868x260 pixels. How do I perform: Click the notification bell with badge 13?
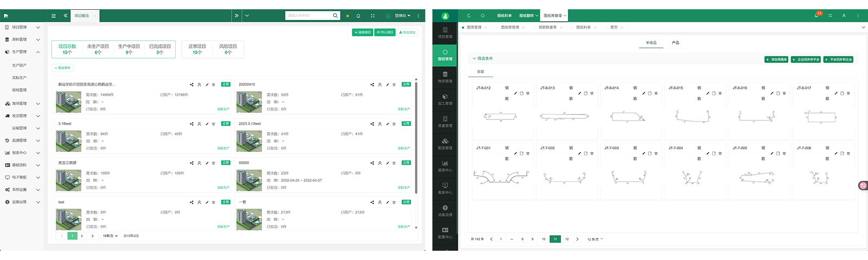point(816,16)
